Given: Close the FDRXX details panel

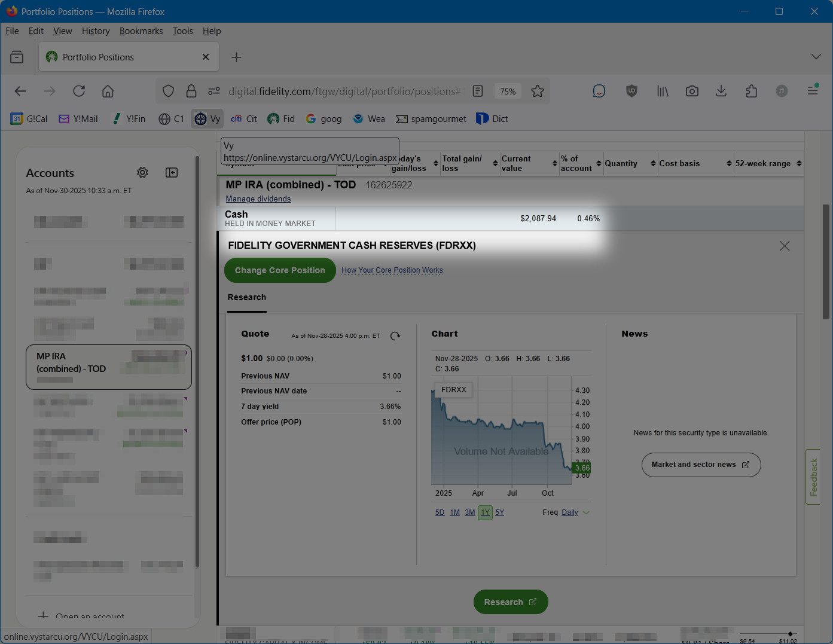Looking at the screenshot, I should (x=785, y=246).
